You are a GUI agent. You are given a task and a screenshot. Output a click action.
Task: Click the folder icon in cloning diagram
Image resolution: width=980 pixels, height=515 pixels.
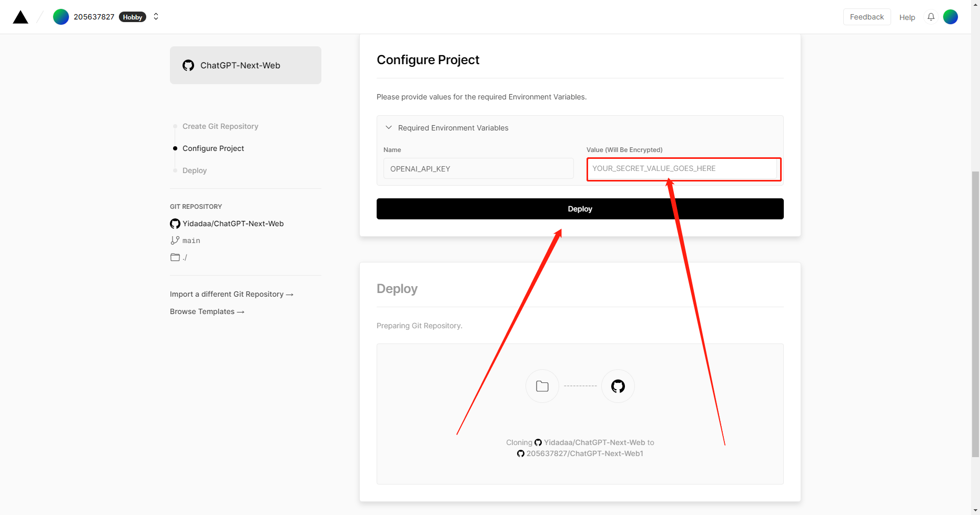click(542, 386)
